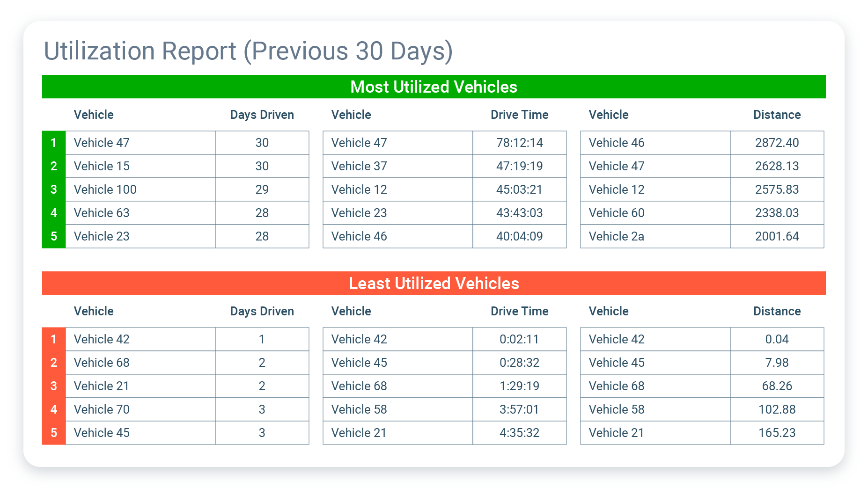
Task: Click rank number 5 in least utilized list
Action: pos(53,432)
